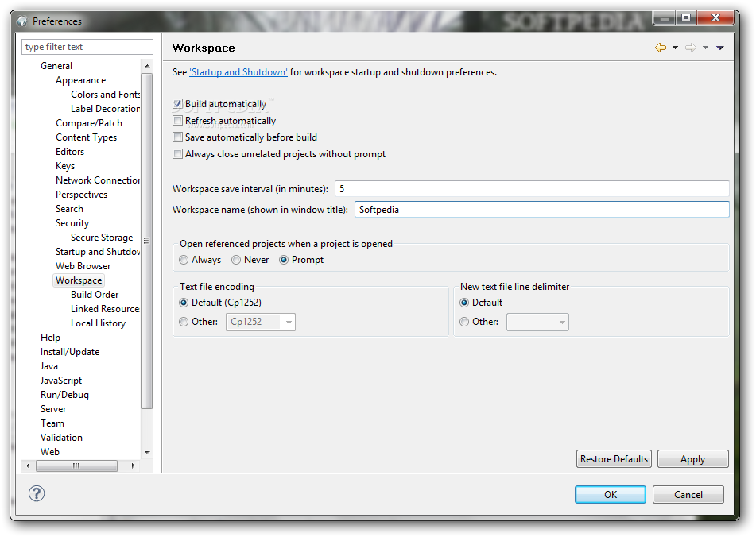The image size is (756, 537).
Task: Click the forward navigation arrow icon
Action: [691, 48]
